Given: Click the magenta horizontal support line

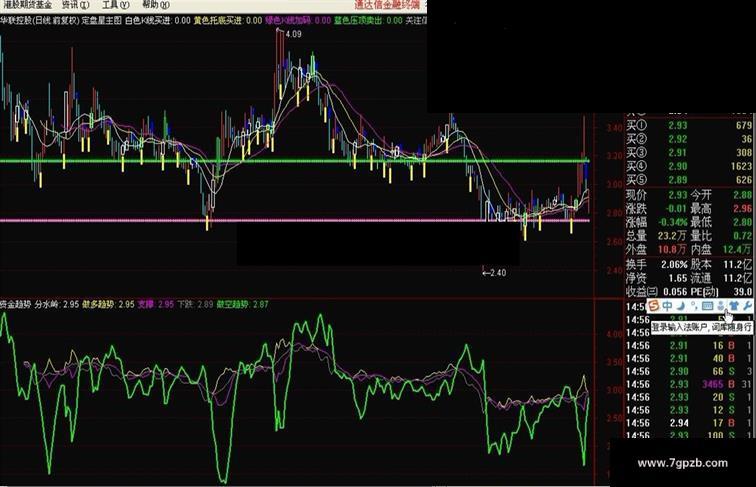Looking at the screenshot, I should [294, 221].
